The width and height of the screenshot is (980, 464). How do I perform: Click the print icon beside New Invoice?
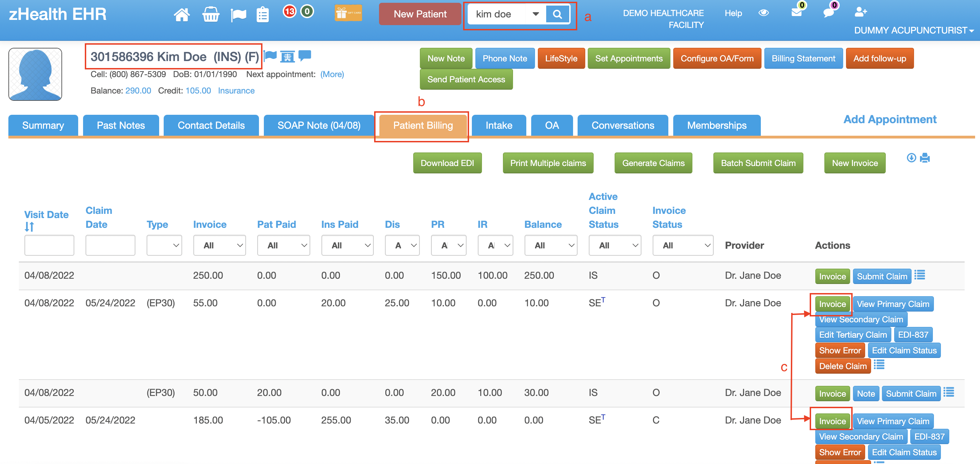tap(925, 158)
